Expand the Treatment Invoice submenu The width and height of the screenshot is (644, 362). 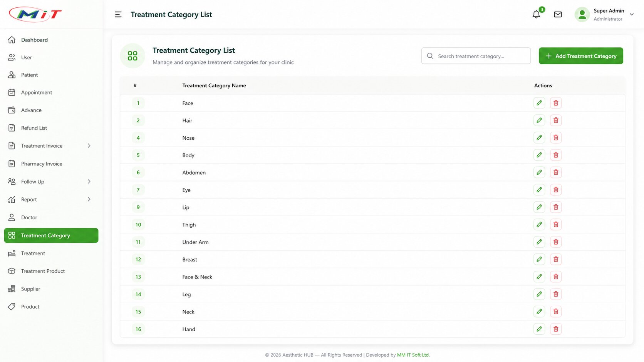89,146
